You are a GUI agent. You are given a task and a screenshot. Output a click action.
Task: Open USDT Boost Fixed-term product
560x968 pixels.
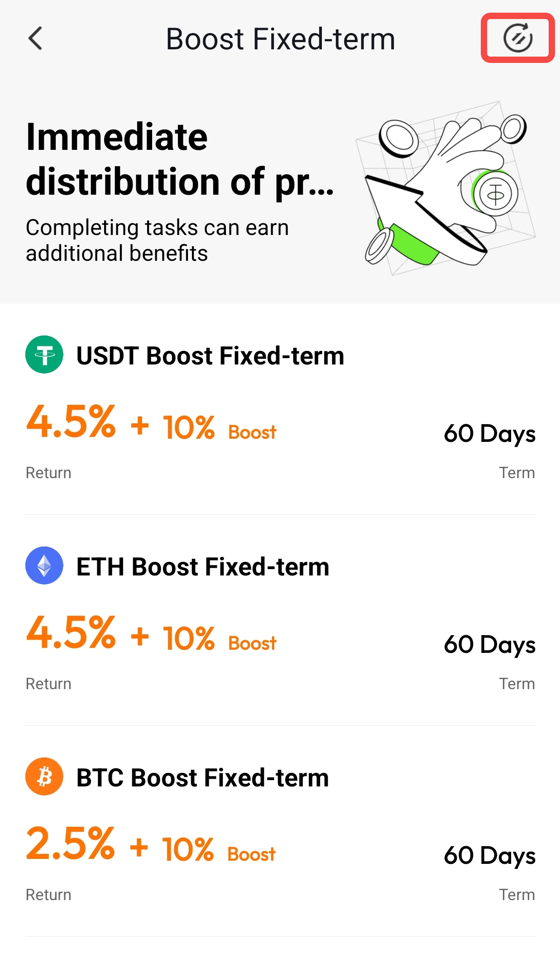point(210,356)
